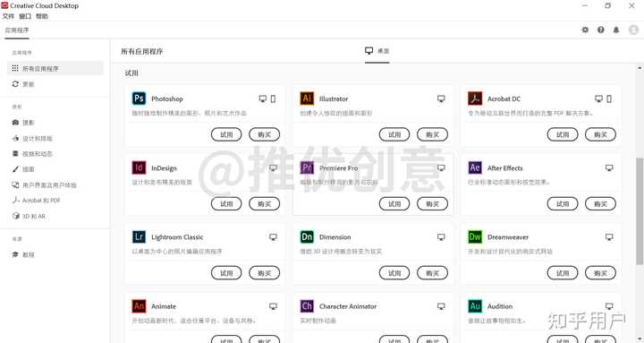Screen dimensions: 644x343
Task: Switch to the 应用程序 tab
Action: (17, 30)
